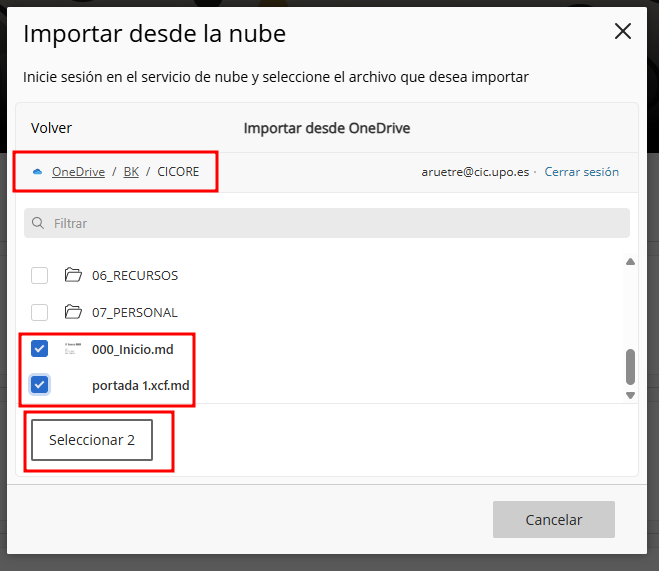Sign out with Cerrar sesión
This screenshot has height=571, width=659.
tap(581, 172)
